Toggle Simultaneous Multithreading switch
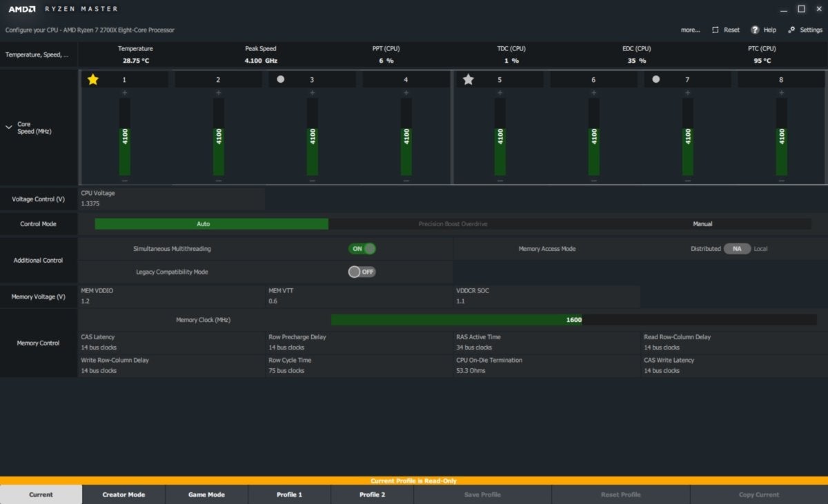The width and height of the screenshot is (828, 504). pos(362,249)
